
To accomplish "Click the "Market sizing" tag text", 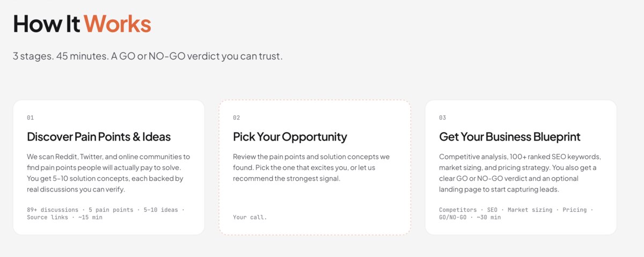I will (530, 210).
